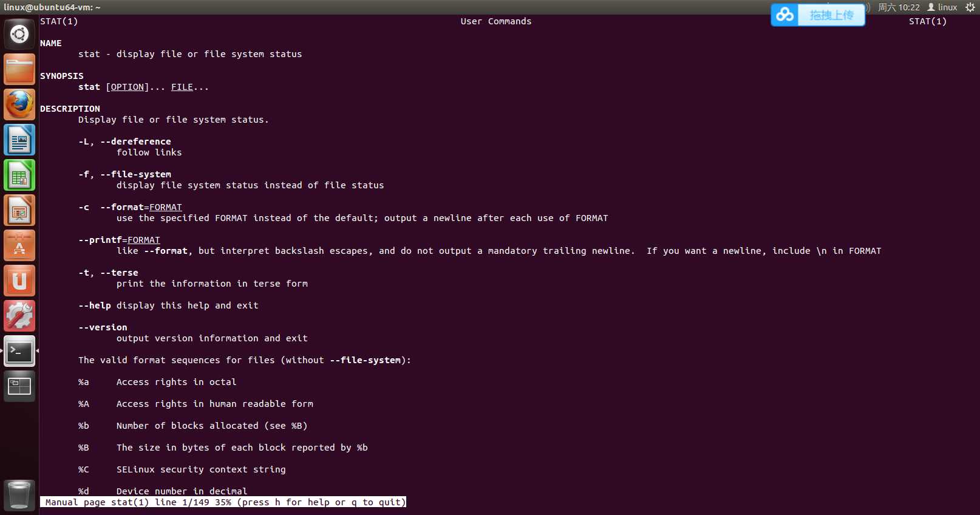Focus the Terminal icon in the dock
980x515 pixels.
pos(19,351)
